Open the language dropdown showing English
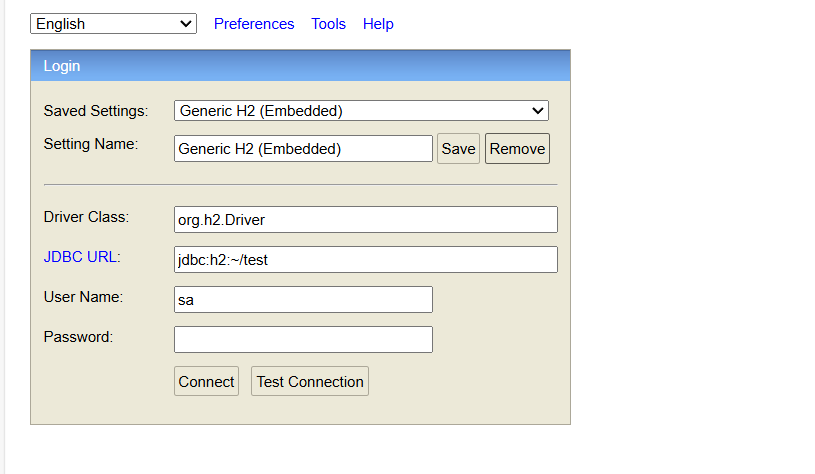 coord(114,24)
